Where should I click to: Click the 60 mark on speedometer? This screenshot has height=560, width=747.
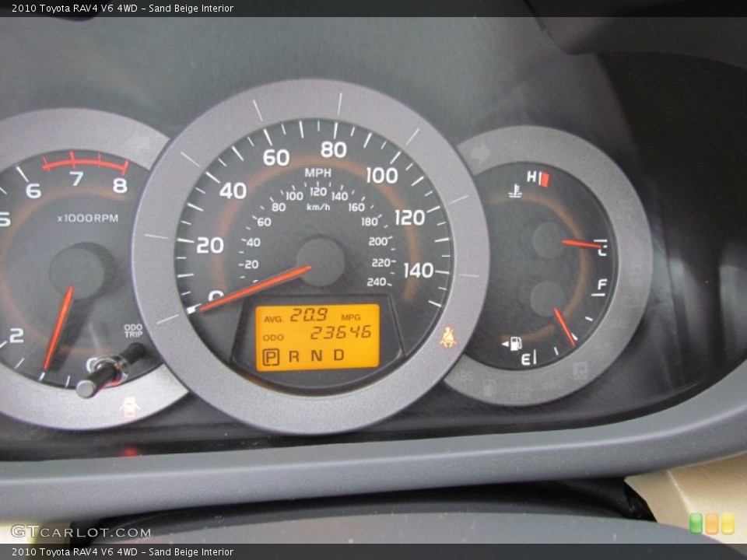pos(275,158)
